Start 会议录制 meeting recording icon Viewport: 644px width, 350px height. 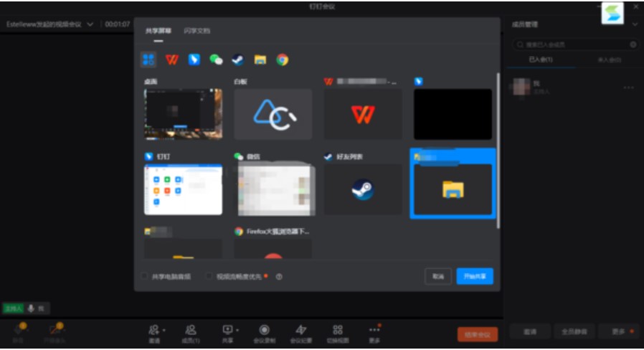tap(264, 329)
